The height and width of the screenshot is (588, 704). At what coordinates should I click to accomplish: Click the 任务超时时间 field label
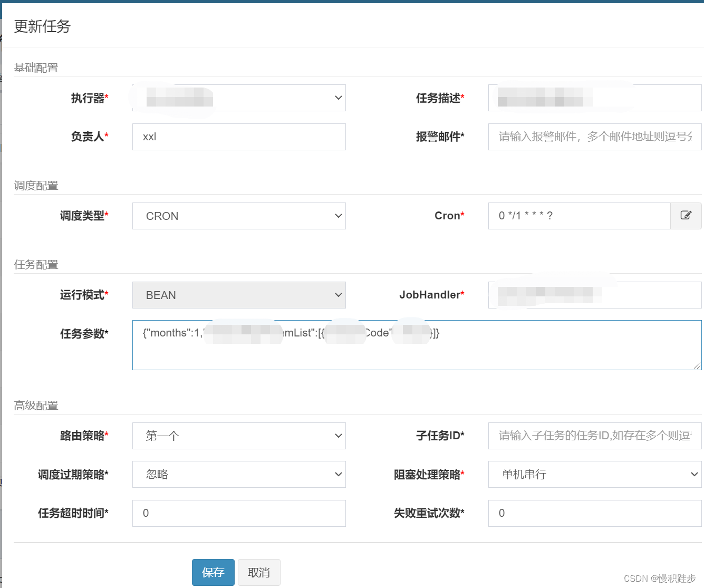click(73, 513)
